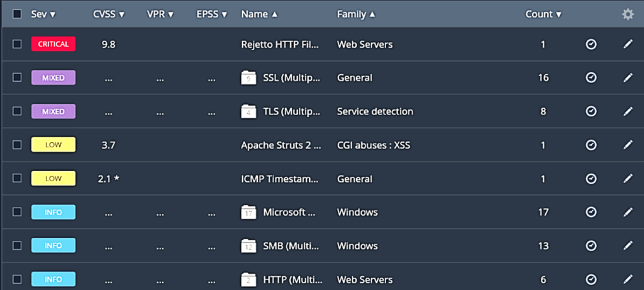This screenshot has height=290, width=644.
Task: Click the red CRITICAL severity badge
Action: pyautogui.click(x=53, y=44)
